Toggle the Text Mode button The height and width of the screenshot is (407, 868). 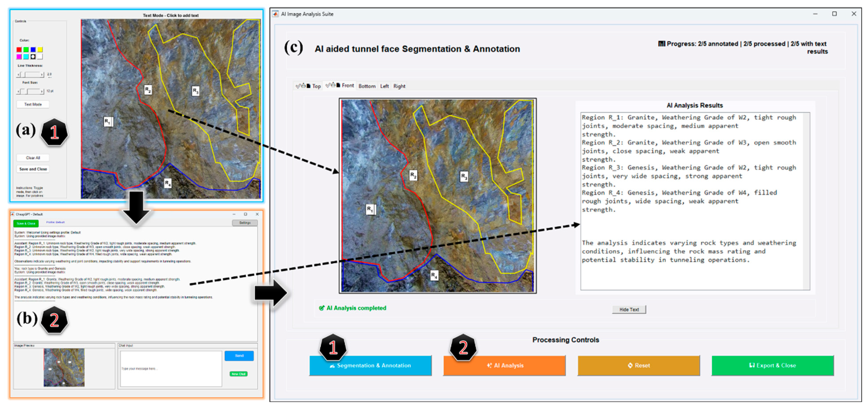(33, 104)
